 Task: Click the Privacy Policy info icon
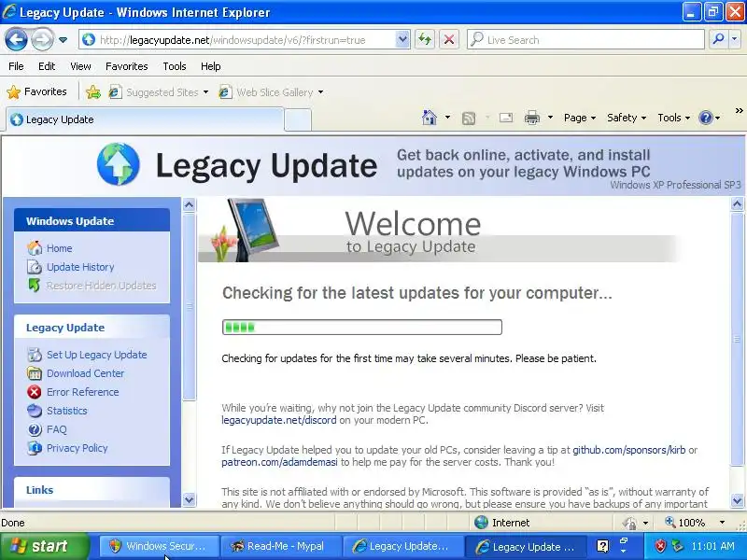click(35, 448)
